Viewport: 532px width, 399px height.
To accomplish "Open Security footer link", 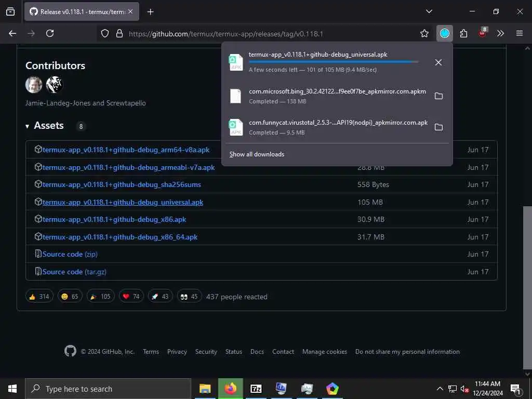I will click(206, 352).
